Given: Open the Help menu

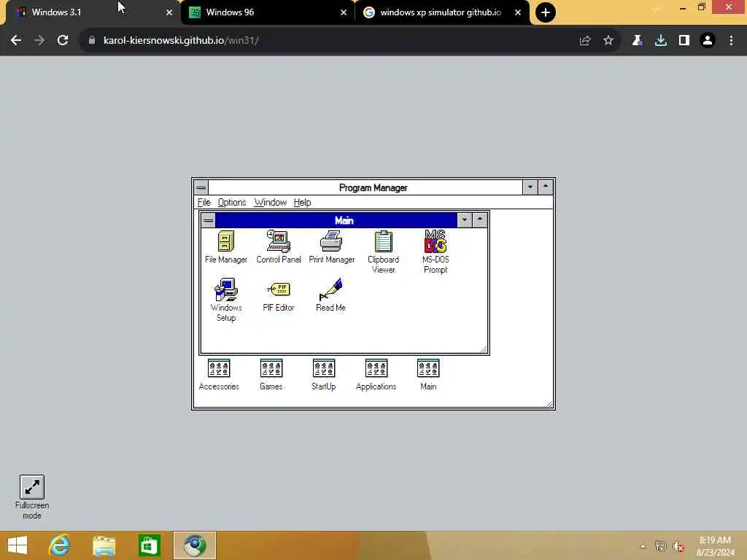Looking at the screenshot, I should point(302,203).
